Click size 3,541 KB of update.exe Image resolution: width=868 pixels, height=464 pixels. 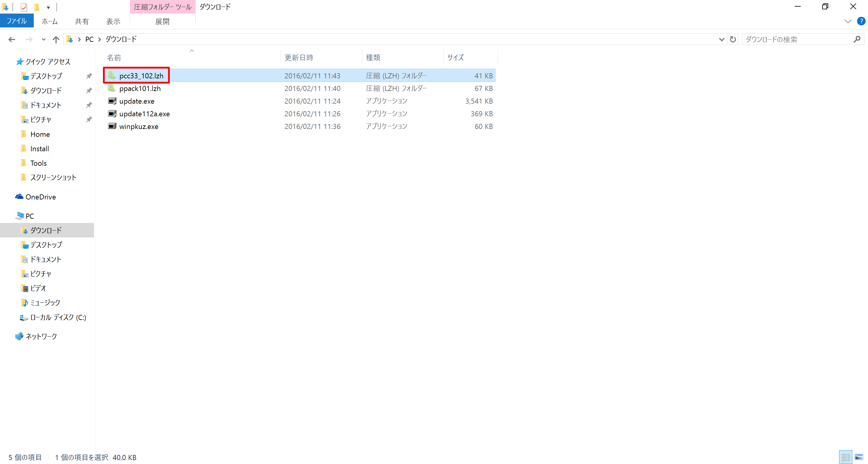click(479, 101)
